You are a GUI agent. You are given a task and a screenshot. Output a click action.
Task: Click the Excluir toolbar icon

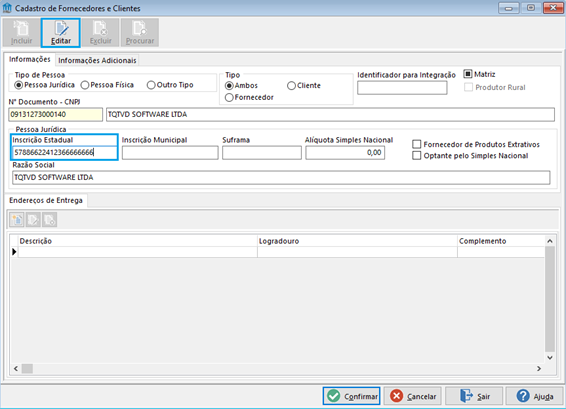pyautogui.click(x=100, y=33)
